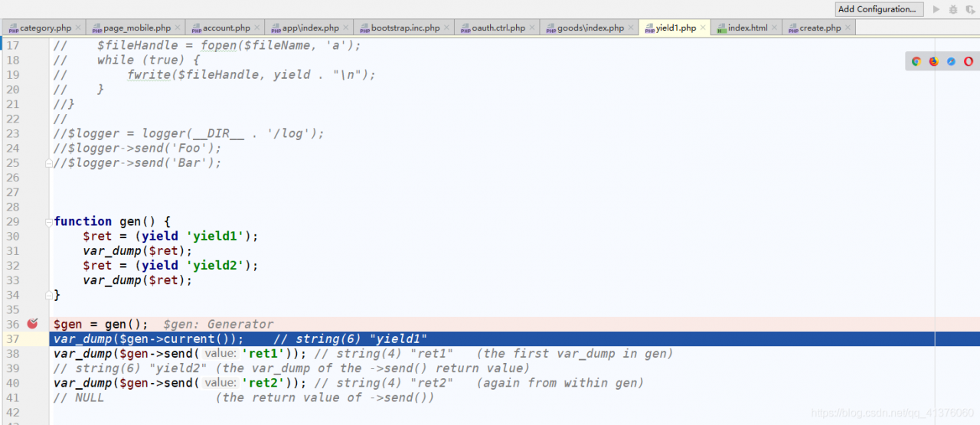Click 'function gen() {' code line
Viewport: 980px width, 425px height.
pyautogui.click(x=113, y=221)
